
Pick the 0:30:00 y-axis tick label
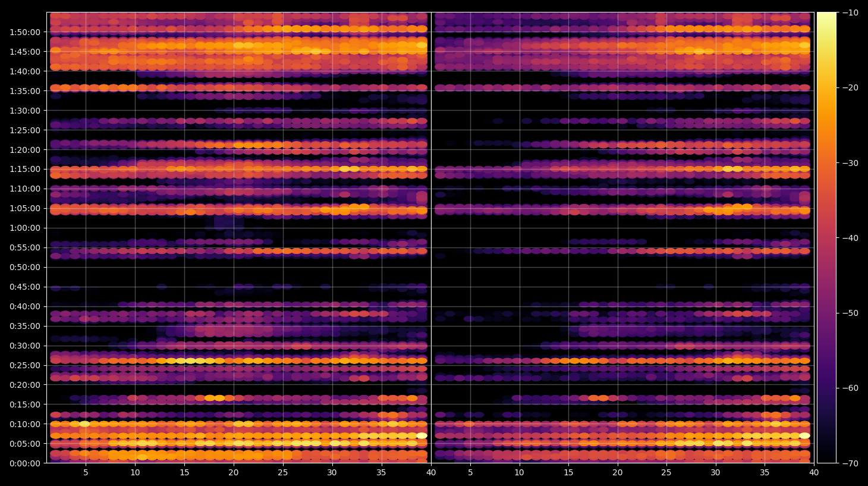[x=25, y=346]
